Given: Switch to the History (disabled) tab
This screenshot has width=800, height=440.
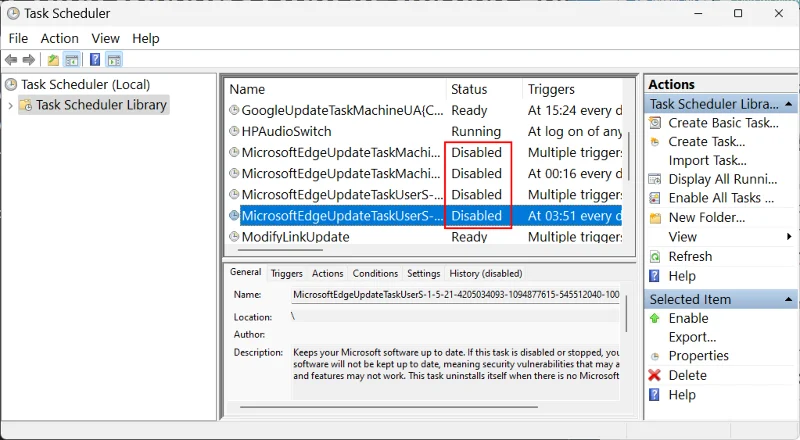Looking at the screenshot, I should pyautogui.click(x=486, y=274).
